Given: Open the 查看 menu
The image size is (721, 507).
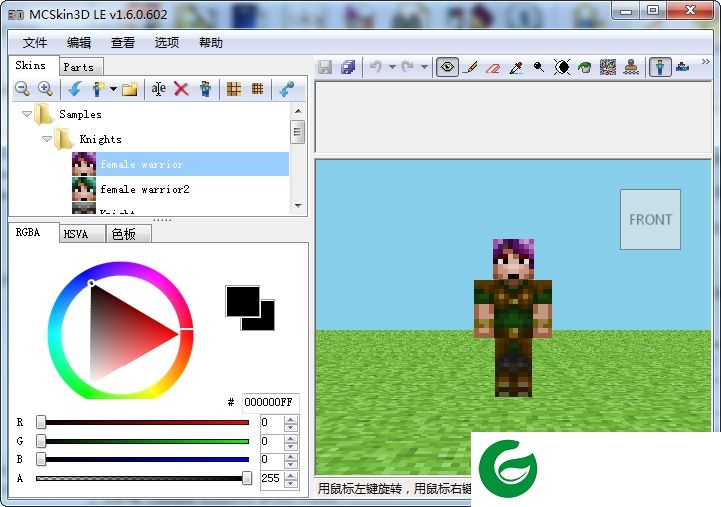Looking at the screenshot, I should pos(123,43).
